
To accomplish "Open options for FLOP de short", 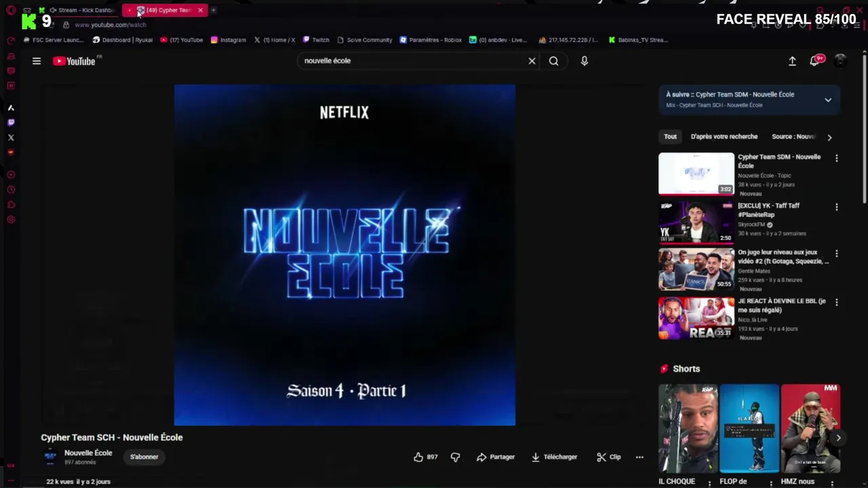I will (770, 483).
